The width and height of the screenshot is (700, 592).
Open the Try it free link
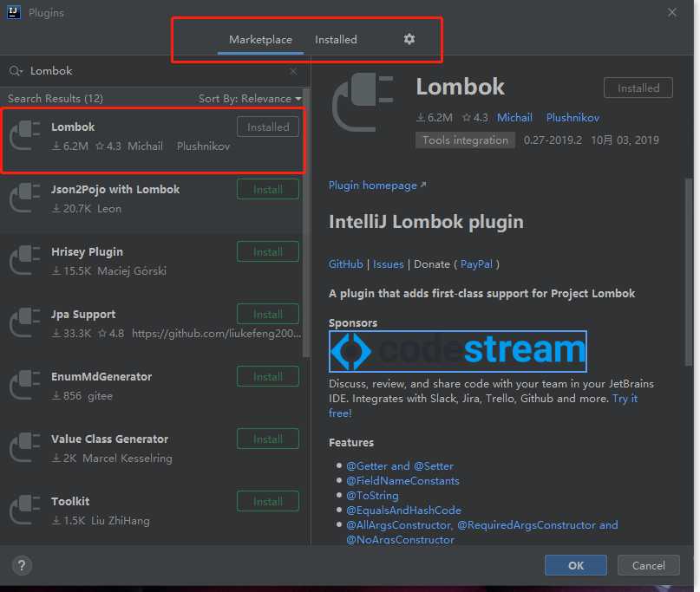tap(625, 399)
